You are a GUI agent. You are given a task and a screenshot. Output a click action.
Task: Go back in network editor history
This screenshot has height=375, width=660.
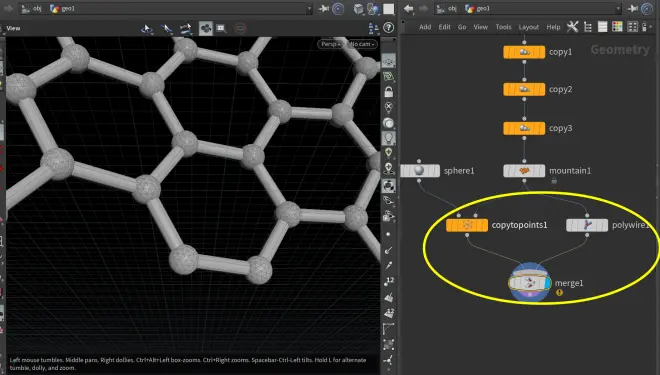408,8
